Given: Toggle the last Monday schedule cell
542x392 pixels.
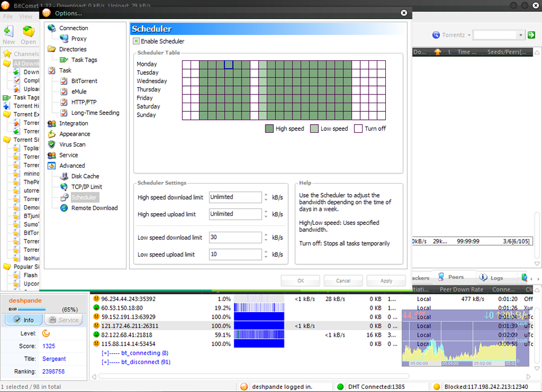Looking at the screenshot, I should click(381, 65).
